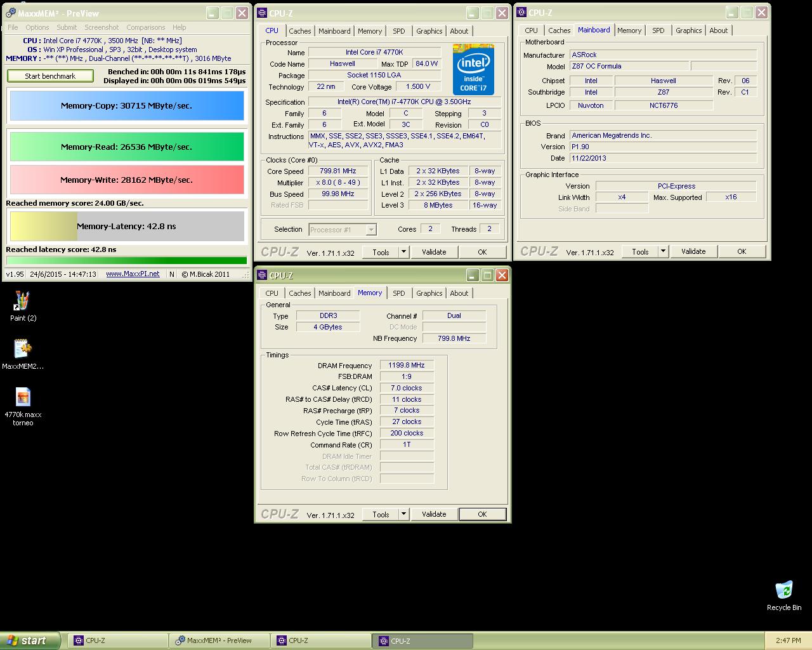Open MaxxMEM Options menu
The height and width of the screenshot is (650, 812).
37,27
